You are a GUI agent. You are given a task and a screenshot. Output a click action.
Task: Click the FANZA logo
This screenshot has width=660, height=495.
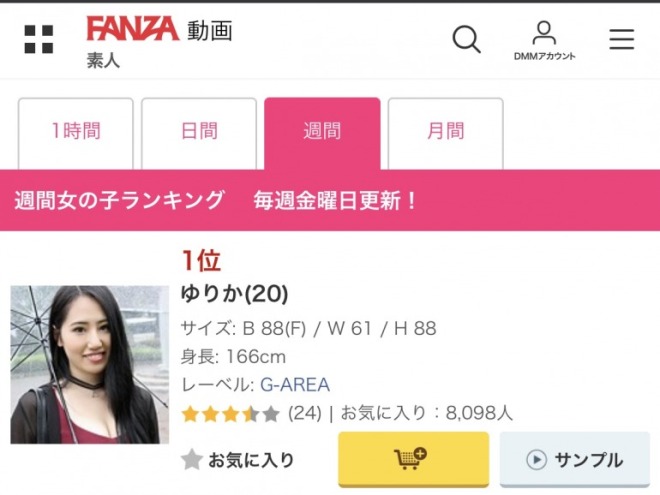132,29
